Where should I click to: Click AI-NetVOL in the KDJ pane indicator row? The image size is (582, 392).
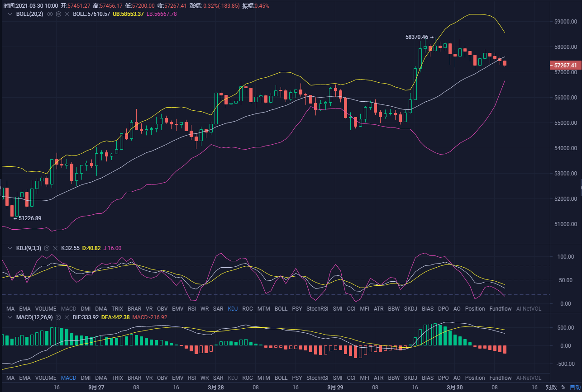pos(528,309)
